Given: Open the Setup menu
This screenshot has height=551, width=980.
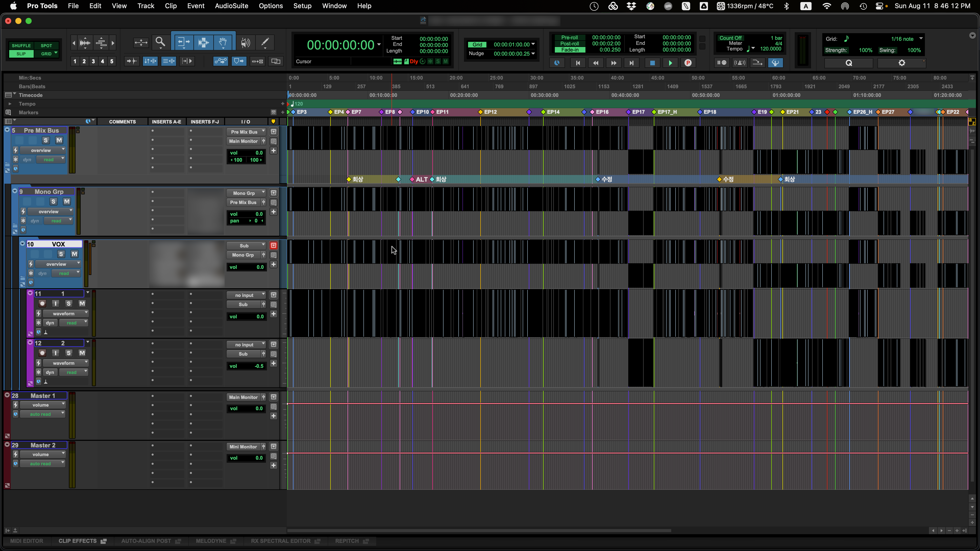Looking at the screenshot, I should pyautogui.click(x=302, y=6).
